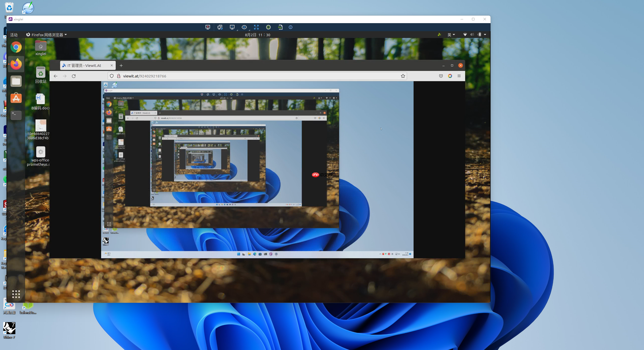Open the Firefox hamburger menu
This screenshot has height=350, width=644.
click(459, 76)
